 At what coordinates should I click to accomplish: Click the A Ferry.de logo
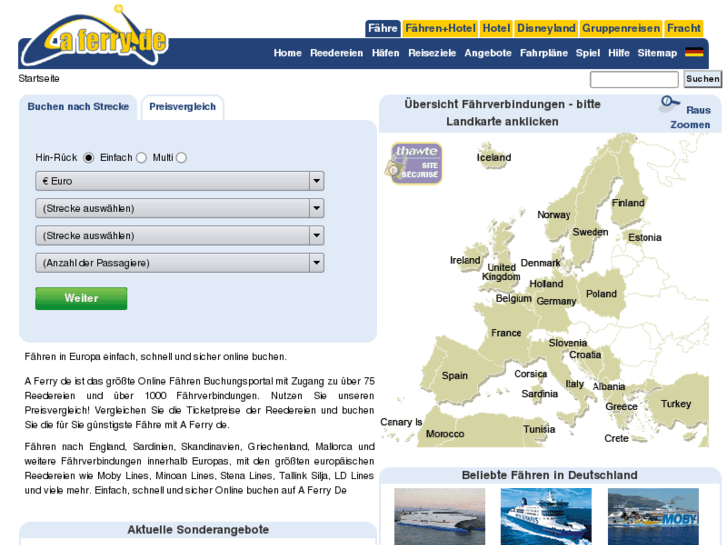[96, 38]
